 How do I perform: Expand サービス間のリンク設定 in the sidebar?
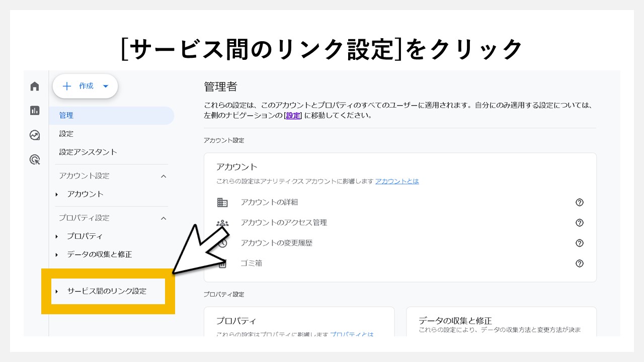(58, 290)
